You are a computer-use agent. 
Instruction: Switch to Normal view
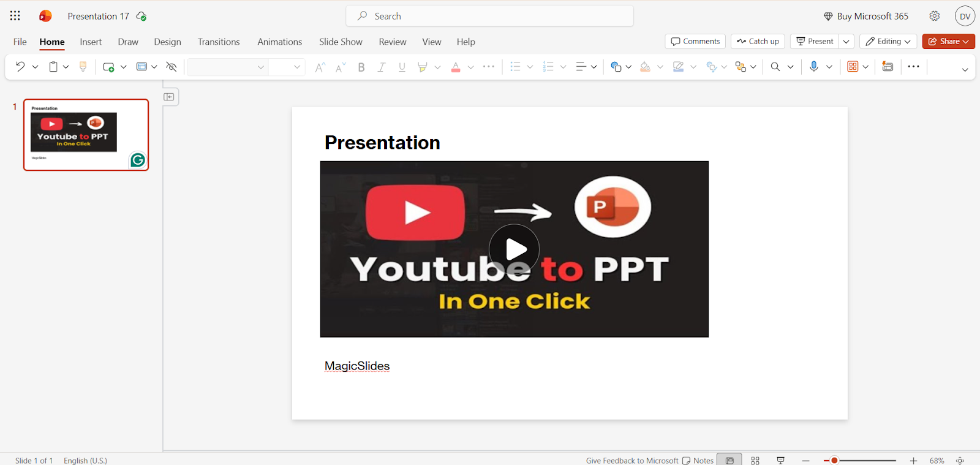(729, 459)
